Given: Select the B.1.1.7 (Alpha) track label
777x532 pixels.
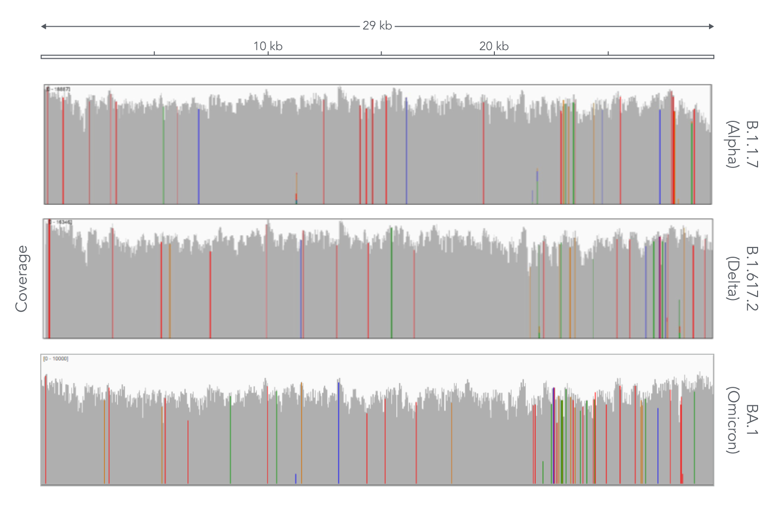Looking at the screenshot, I should point(742,144).
